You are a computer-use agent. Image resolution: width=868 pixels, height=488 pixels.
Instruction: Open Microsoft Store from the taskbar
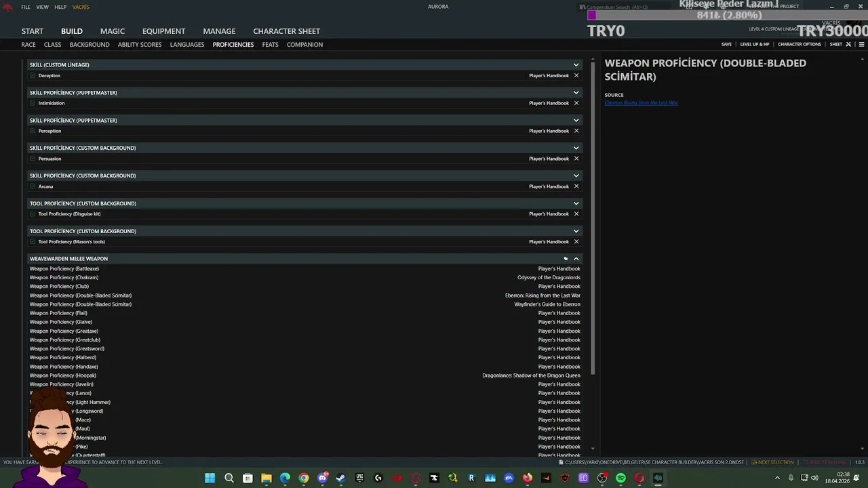[248, 478]
